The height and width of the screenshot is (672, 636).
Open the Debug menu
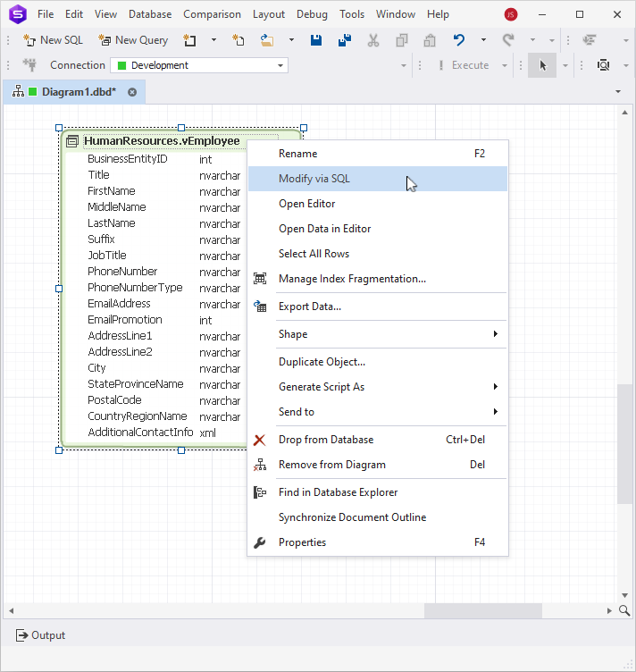pyautogui.click(x=312, y=14)
